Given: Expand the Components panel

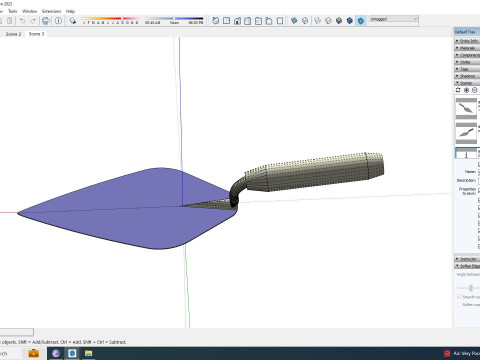Looking at the screenshot, I should point(467,55).
